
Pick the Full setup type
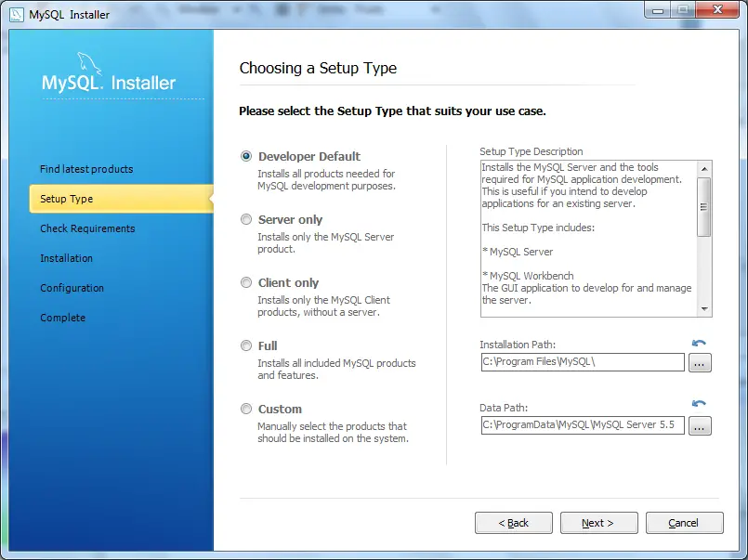pos(246,345)
